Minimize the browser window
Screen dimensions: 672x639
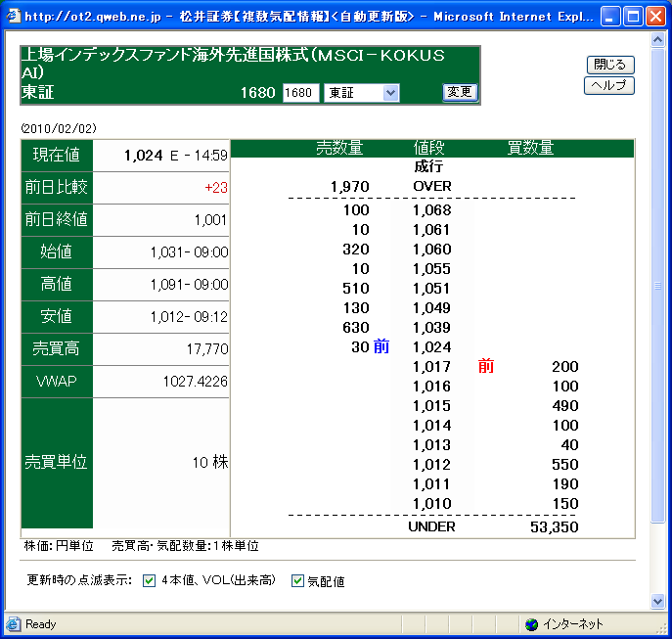click(610, 16)
